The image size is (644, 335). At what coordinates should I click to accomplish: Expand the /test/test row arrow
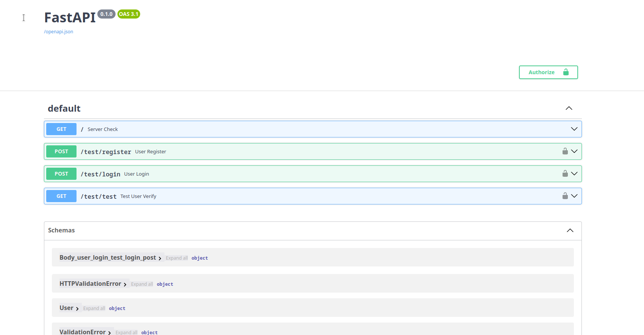[x=574, y=196]
